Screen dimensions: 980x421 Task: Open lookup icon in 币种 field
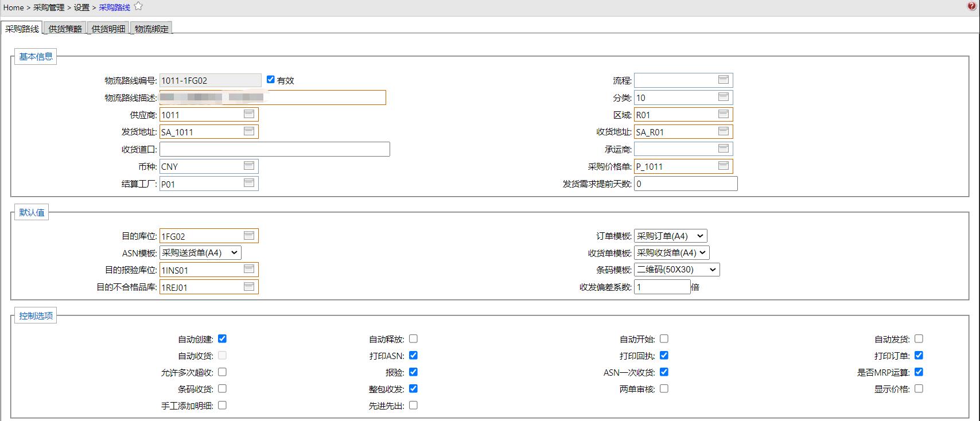(x=249, y=166)
